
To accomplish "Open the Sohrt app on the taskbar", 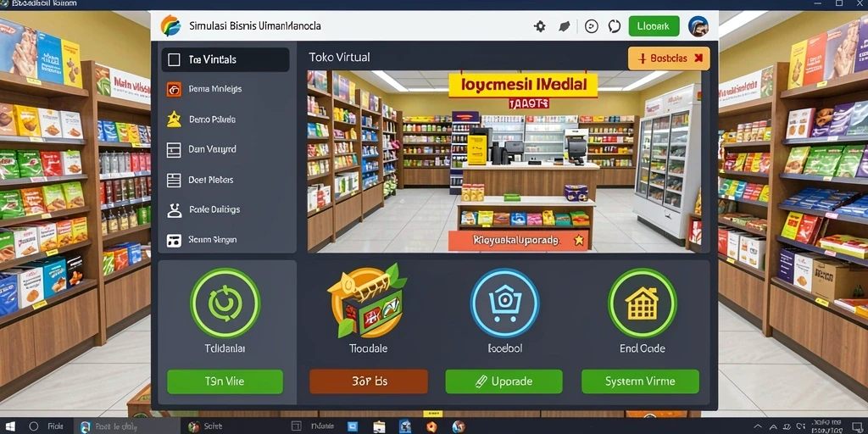I will (205, 426).
